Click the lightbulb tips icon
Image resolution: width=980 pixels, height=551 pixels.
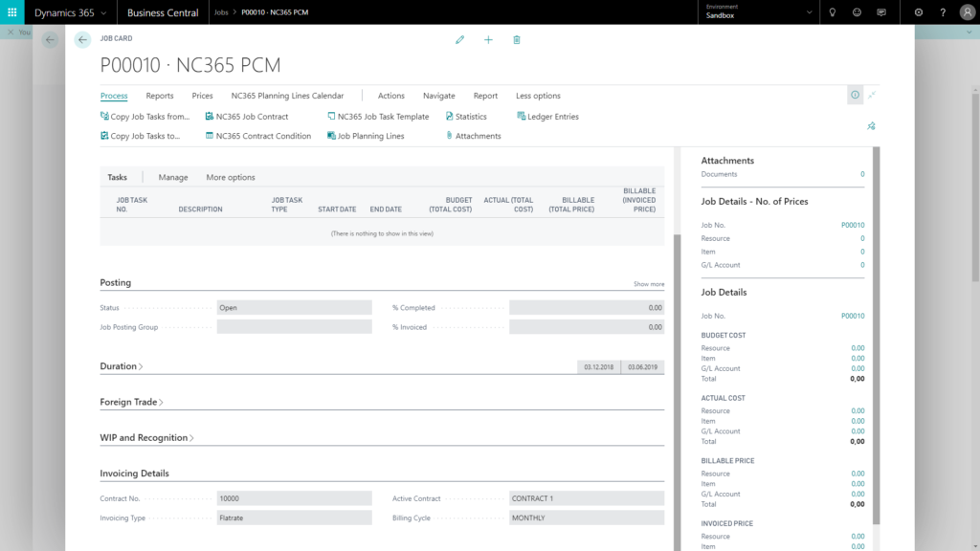pyautogui.click(x=833, y=11)
